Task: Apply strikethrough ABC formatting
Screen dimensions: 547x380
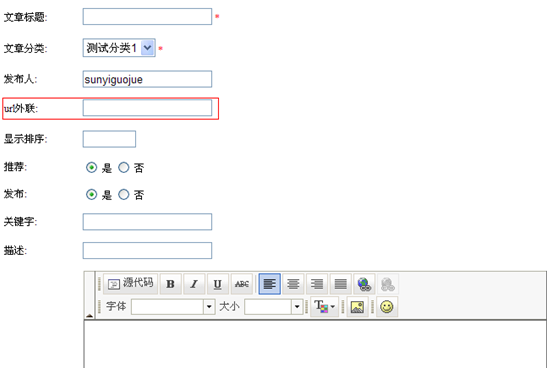Action: (x=242, y=284)
